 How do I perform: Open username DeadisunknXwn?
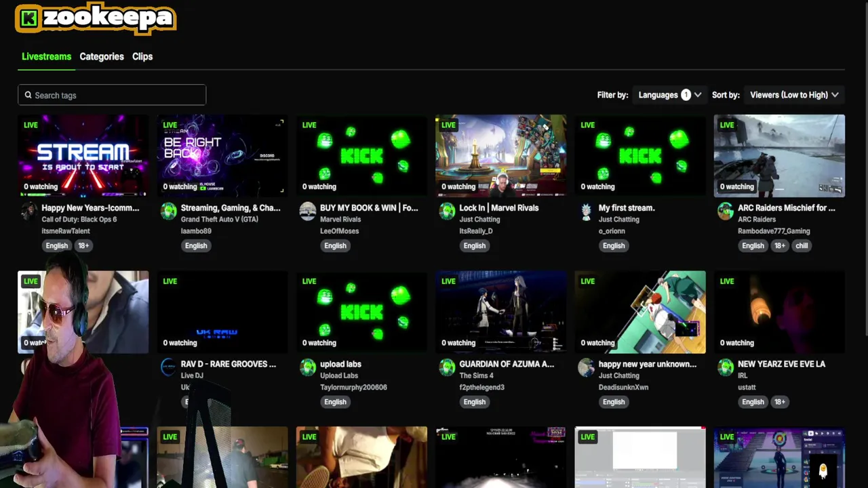click(x=623, y=387)
